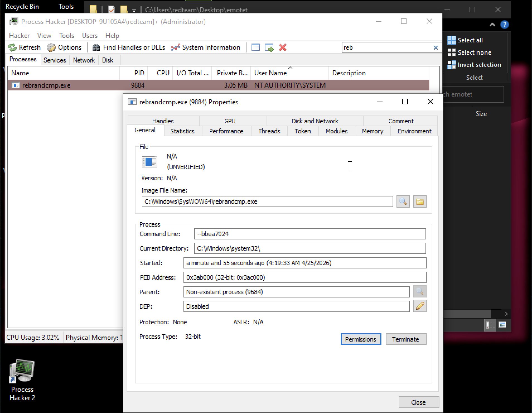Click the Image File Name field
Screen dimensions: 532x413
tap(267, 201)
